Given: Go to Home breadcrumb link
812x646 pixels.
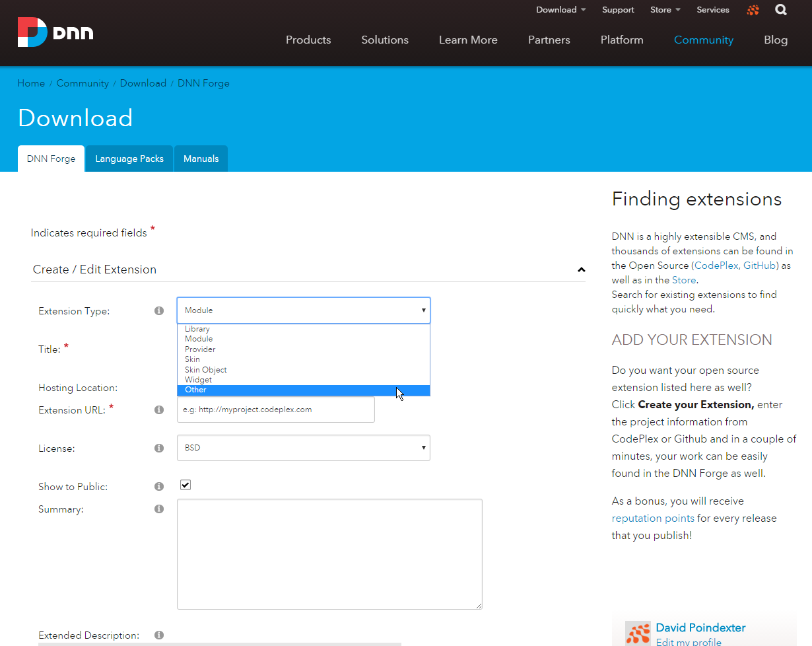Looking at the screenshot, I should pyautogui.click(x=31, y=83).
